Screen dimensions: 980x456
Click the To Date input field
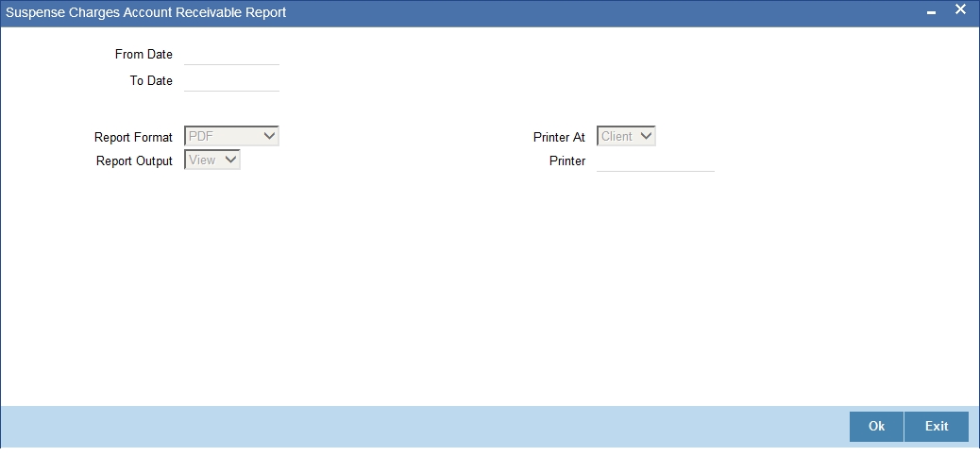(232, 81)
